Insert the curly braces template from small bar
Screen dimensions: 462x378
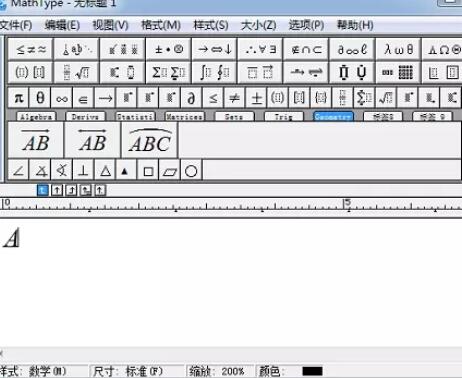321,98
